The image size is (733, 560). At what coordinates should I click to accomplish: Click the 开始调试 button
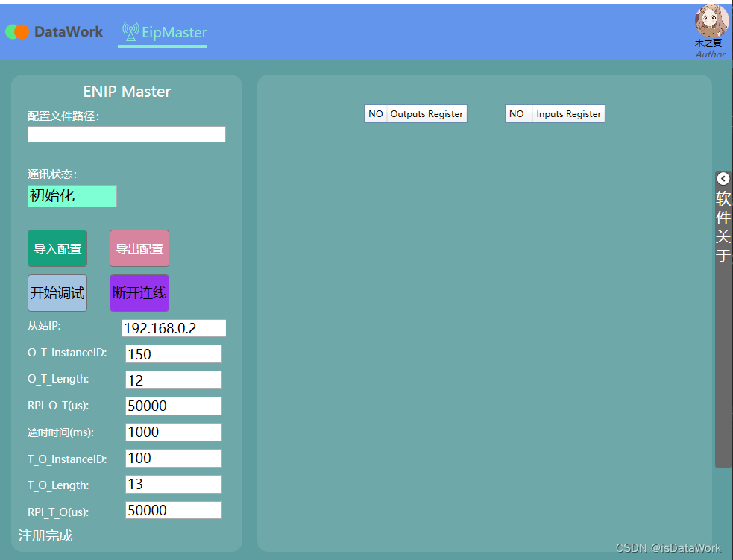57,293
